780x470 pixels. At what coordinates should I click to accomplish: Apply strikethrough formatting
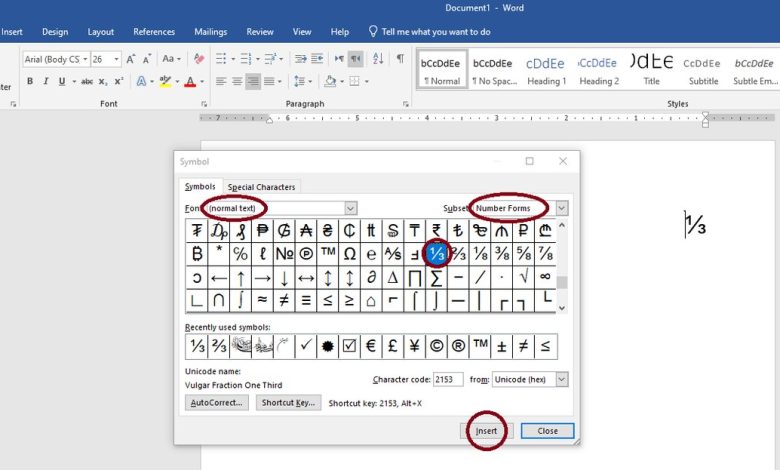pos(87,81)
